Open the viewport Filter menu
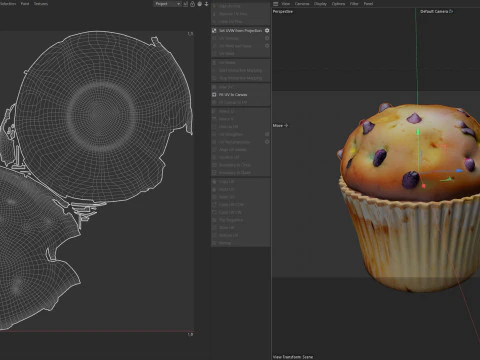Screen dimensions: 480x360 (x=354, y=4)
